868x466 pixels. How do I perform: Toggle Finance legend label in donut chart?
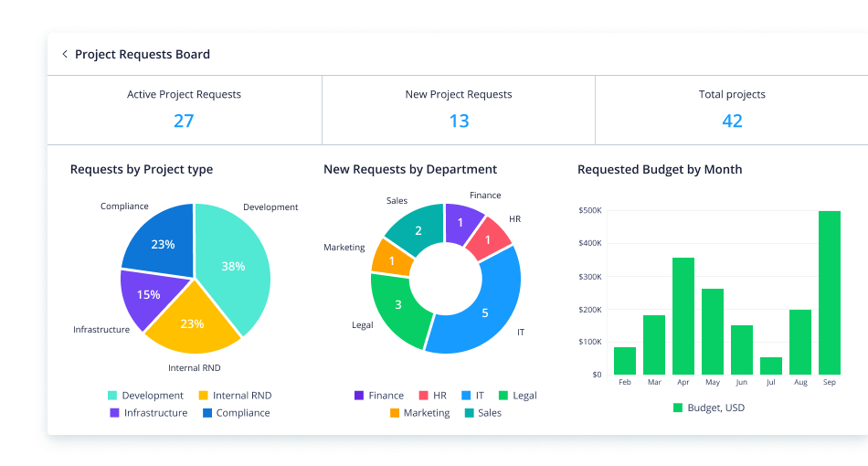[x=386, y=395]
